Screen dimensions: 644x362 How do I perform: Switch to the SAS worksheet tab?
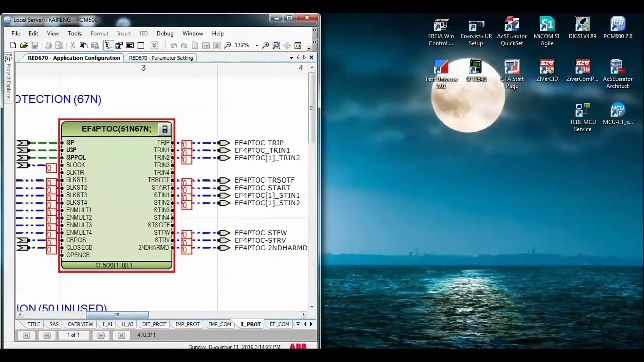[x=54, y=324]
